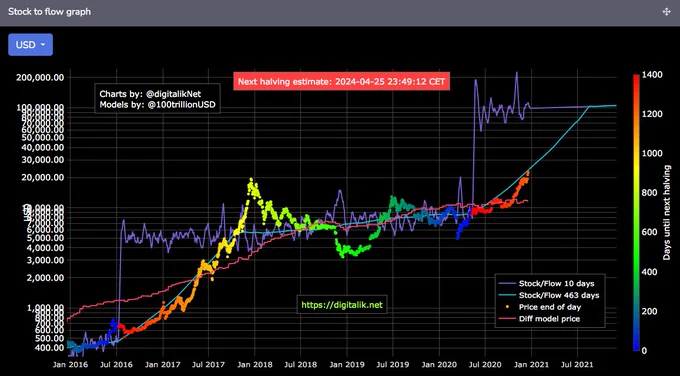Click the Jul 2019 x-axis label
This screenshot has width=680, height=376.
coord(393,365)
